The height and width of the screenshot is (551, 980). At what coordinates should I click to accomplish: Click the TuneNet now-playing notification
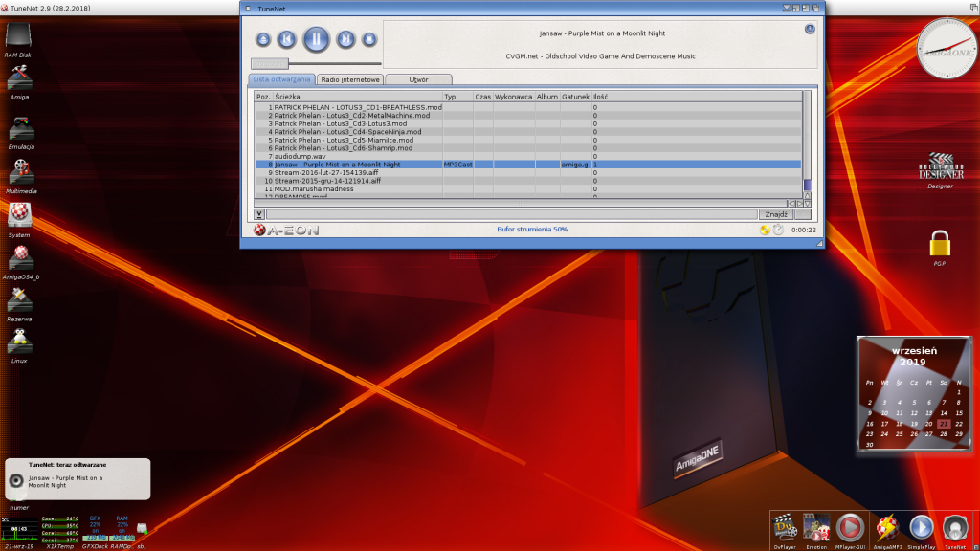[78, 479]
